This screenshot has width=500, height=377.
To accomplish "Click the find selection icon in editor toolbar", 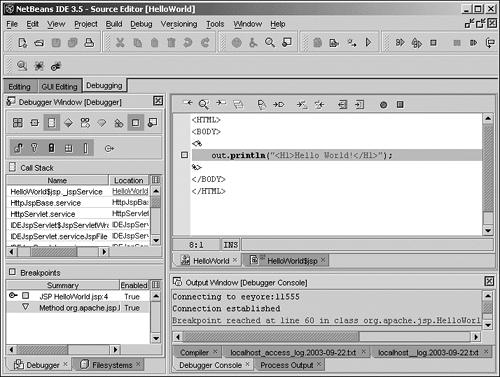I will click(204, 105).
